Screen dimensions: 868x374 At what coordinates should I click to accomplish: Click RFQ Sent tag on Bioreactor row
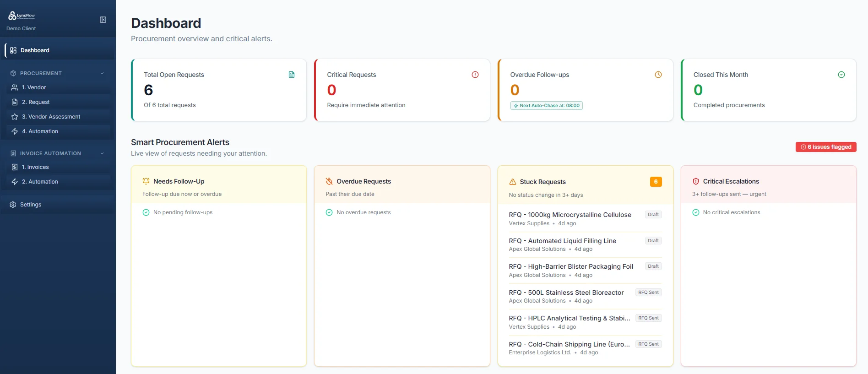pyautogui.click(x=648, y=293)
